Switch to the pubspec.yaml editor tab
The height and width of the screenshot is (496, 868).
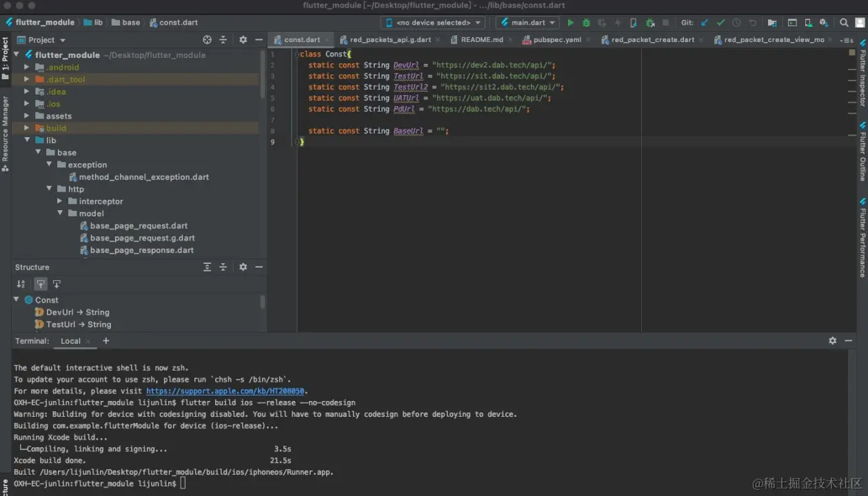pyautogui.click(x=556, y=40)
